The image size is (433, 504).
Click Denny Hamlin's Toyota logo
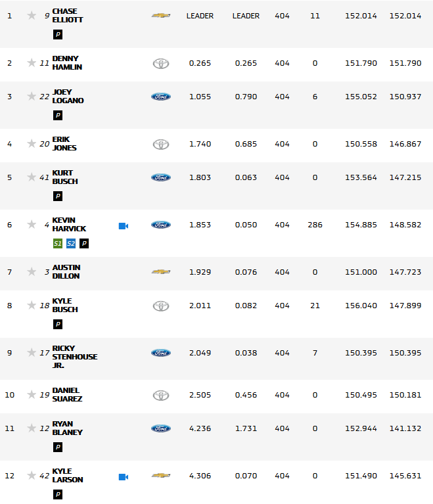161,63
